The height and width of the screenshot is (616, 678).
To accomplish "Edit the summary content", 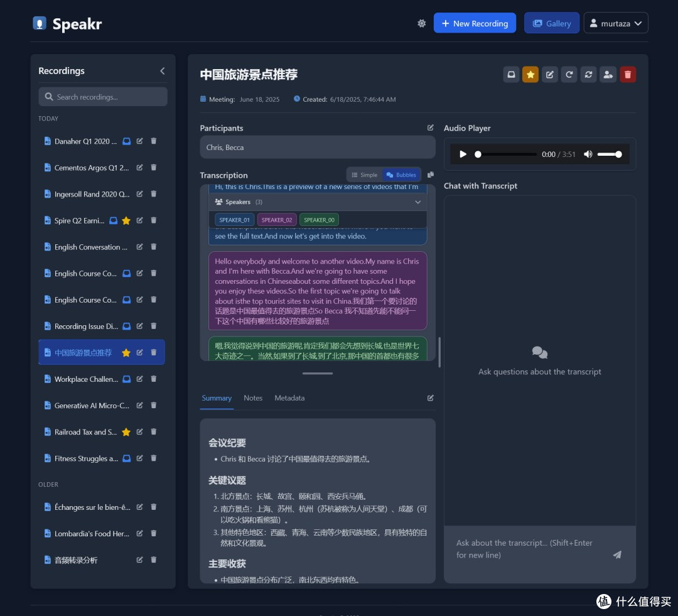I will click(x=430, y=398).
